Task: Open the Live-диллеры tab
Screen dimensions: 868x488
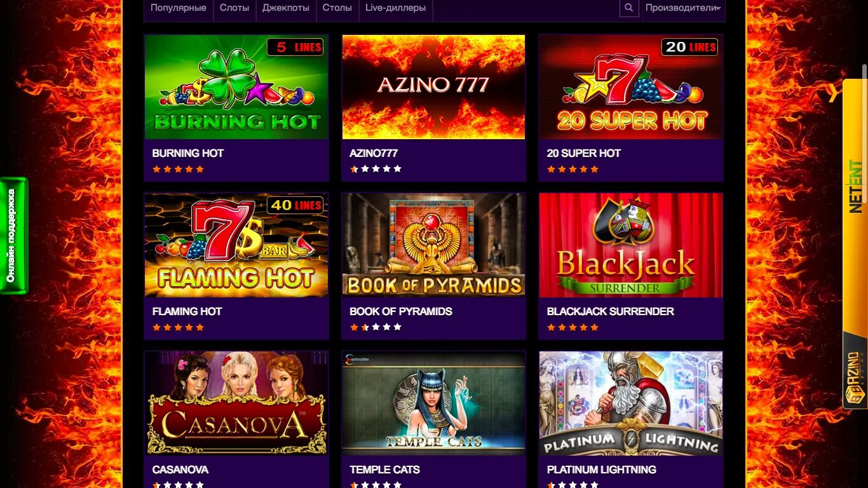Action: 395,8
